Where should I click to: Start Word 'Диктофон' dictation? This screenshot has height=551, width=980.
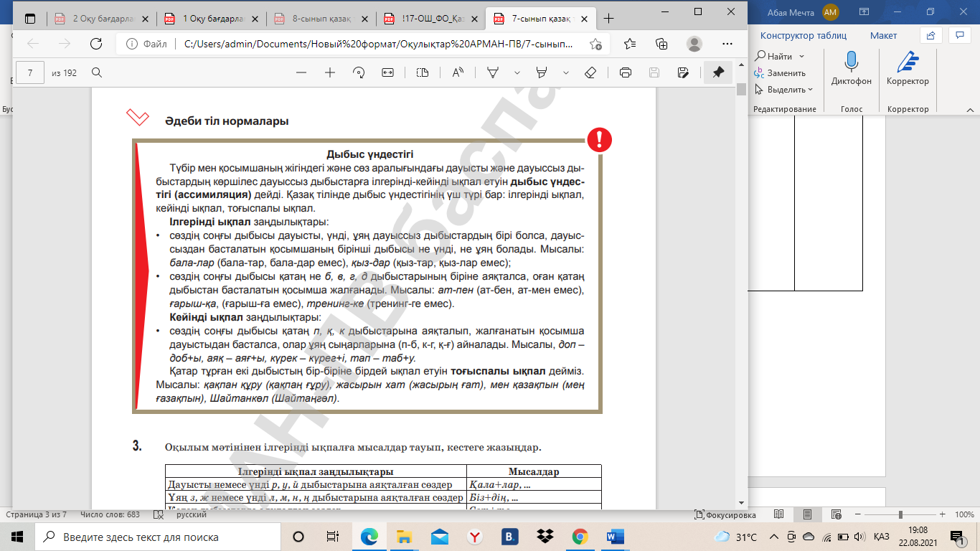[851, 69]
